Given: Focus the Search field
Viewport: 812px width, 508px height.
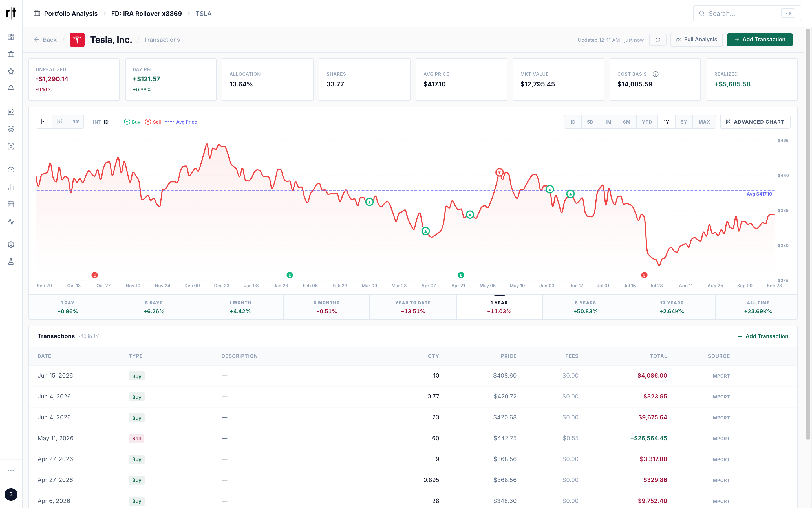Looking at the screenshot, I should click(x=747, y=14).
